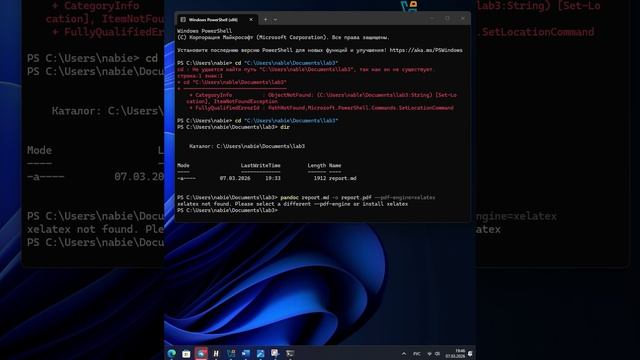Open the new-tab profile dropdown arrow
Image resolution: width=640 pixels, height=360 pixels.
[276, 20]
